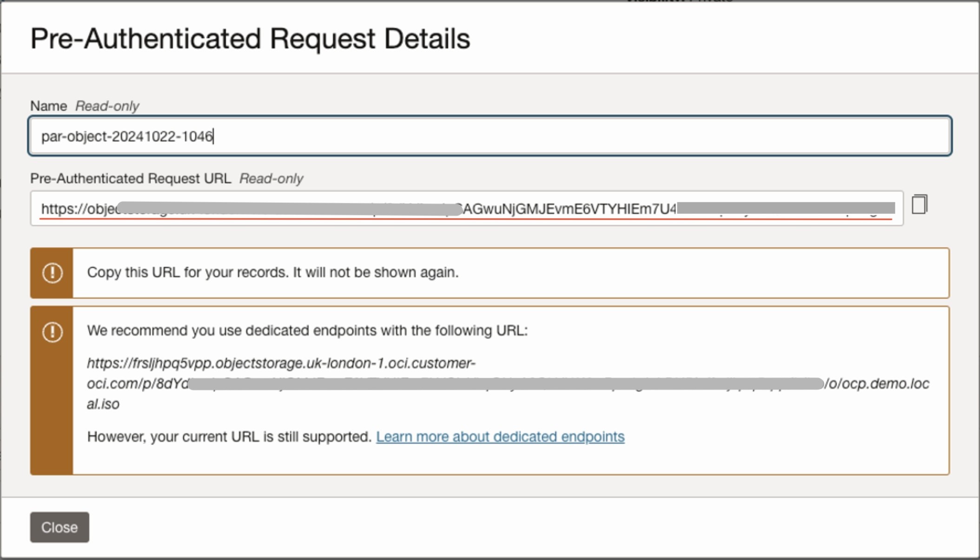The image size is (980, 560).
Task: Click inside the Pre-Authenticated Request URL field
Action: [466, 209]
